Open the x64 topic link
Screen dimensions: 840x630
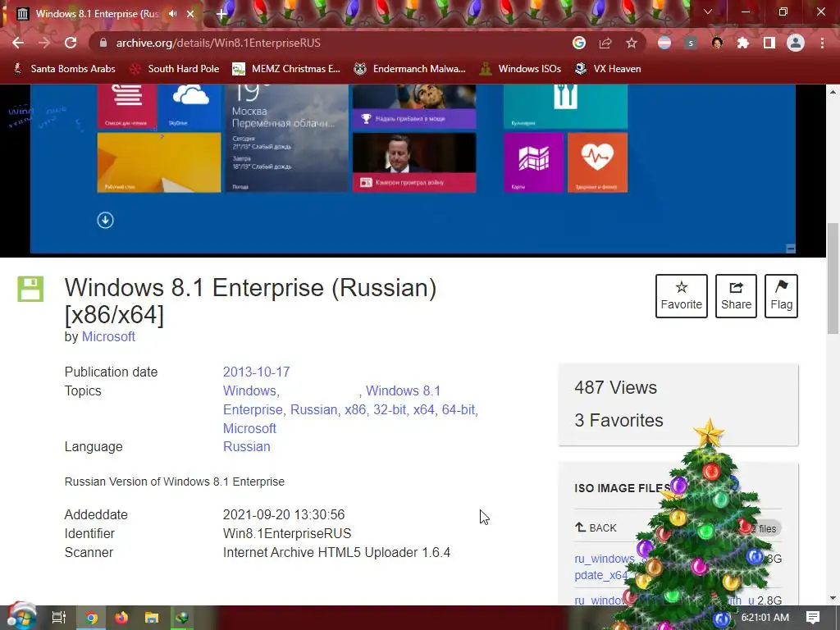(424, 409)
